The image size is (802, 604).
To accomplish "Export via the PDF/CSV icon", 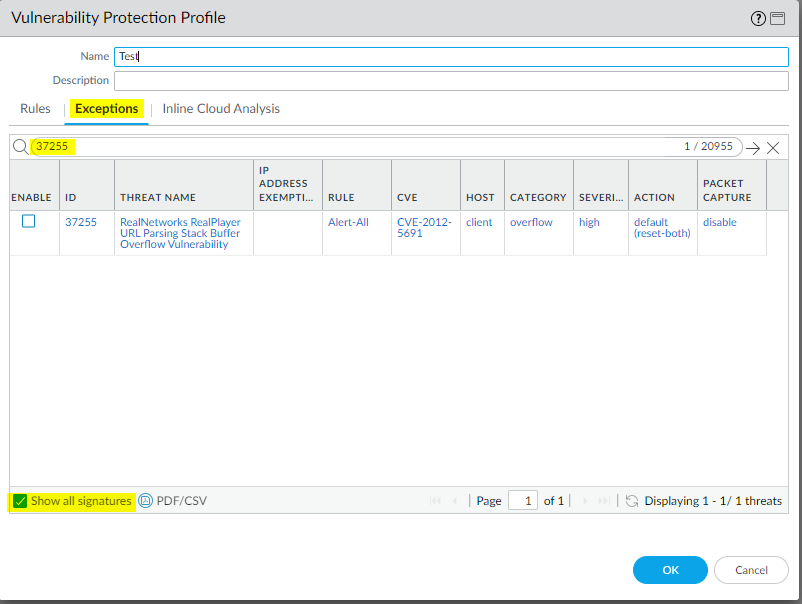I will pos(145,501).
